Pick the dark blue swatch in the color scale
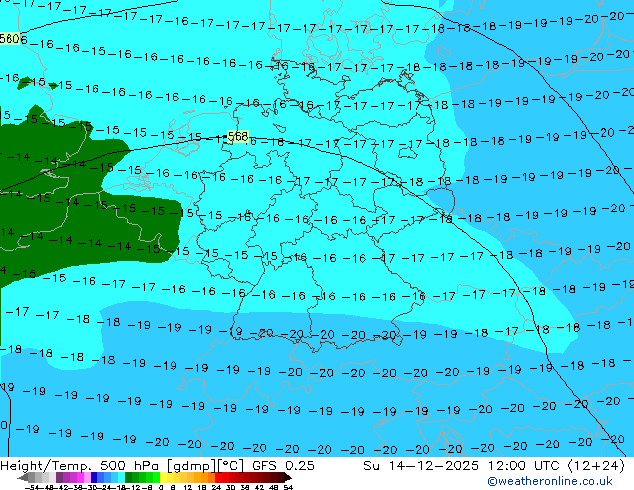Image resolution: width=634 pixels, height=490 pixels. [x=94, y=477]
